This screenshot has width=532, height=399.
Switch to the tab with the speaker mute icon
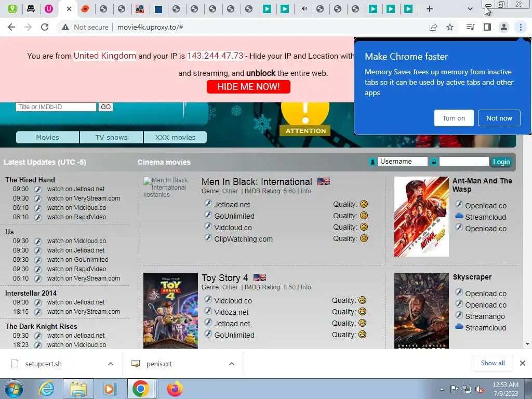304,9
